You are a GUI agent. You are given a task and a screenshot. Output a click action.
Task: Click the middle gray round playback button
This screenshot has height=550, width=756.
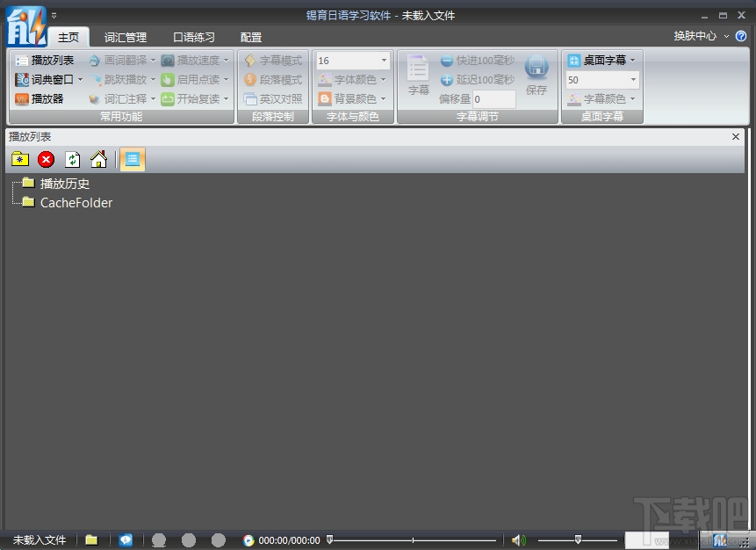pos(189,540)
